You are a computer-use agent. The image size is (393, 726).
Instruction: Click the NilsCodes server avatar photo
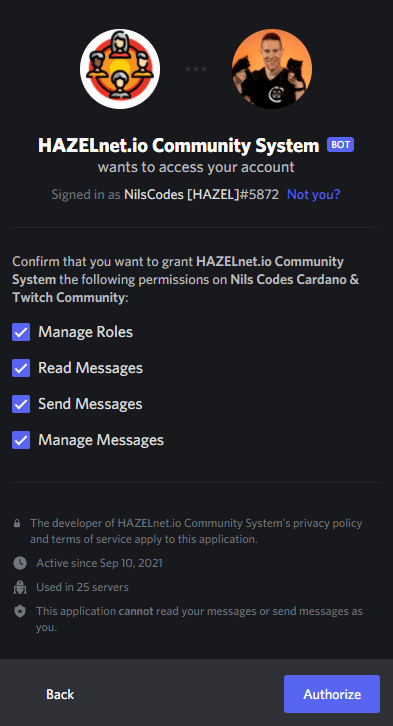[x=272, y=69]
